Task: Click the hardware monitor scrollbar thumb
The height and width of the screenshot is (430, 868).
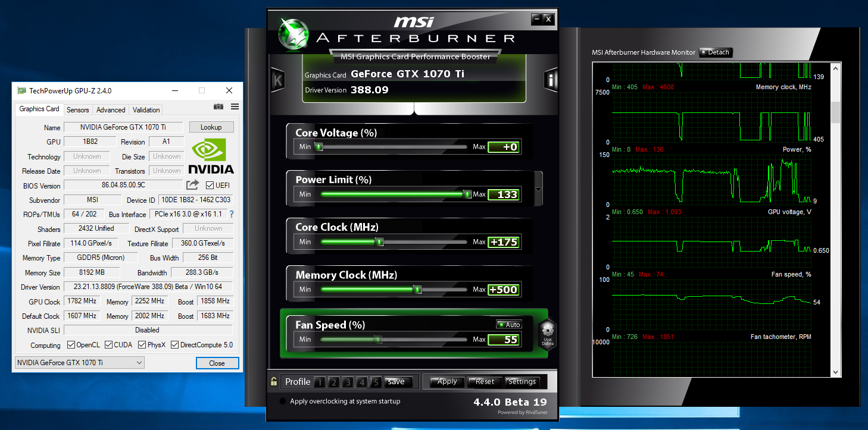Action: [836, 111]
